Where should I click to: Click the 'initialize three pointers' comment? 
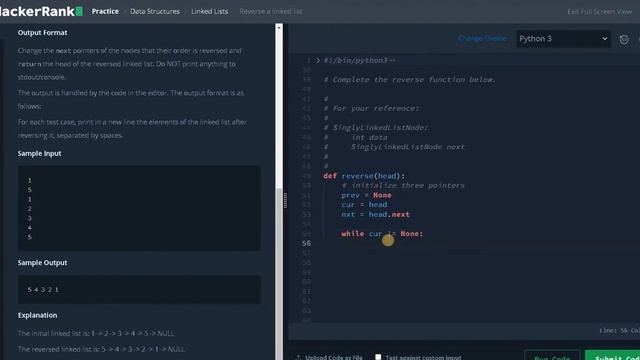(x=403, y=185)
